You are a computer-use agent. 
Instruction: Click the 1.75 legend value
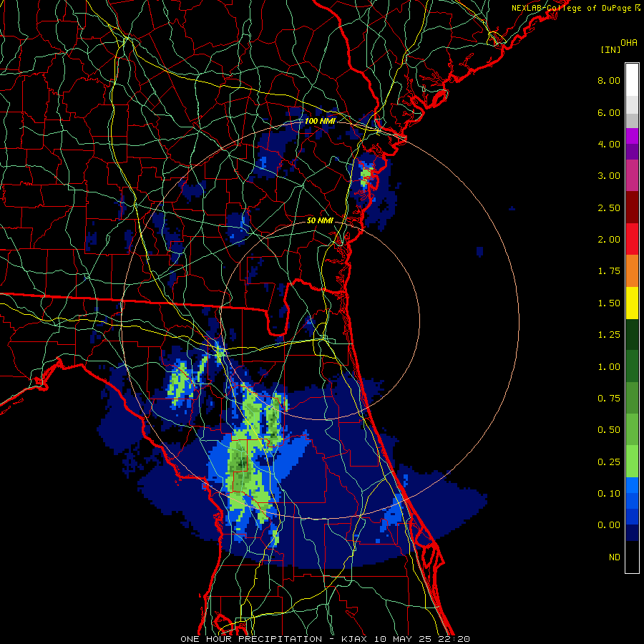coord(609,271)
